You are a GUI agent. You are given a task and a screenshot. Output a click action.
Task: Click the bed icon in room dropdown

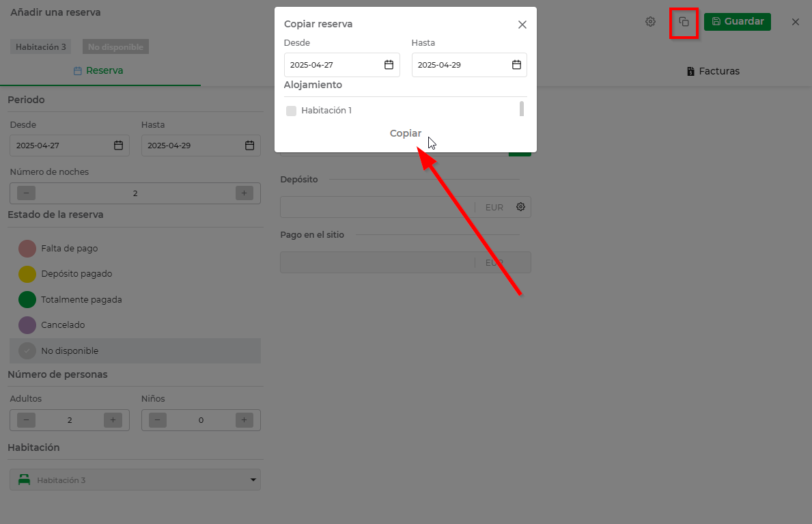(25, 480)
